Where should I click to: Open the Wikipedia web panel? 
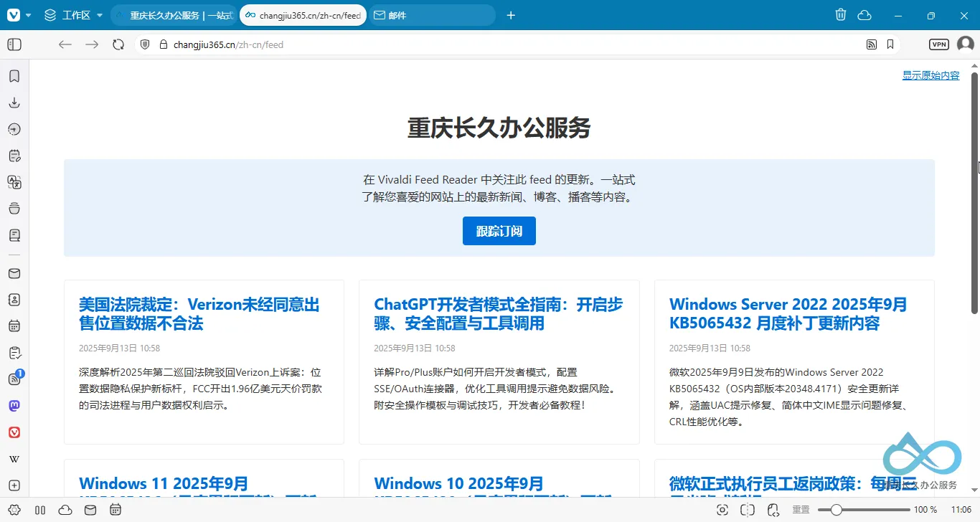(14, 459)
